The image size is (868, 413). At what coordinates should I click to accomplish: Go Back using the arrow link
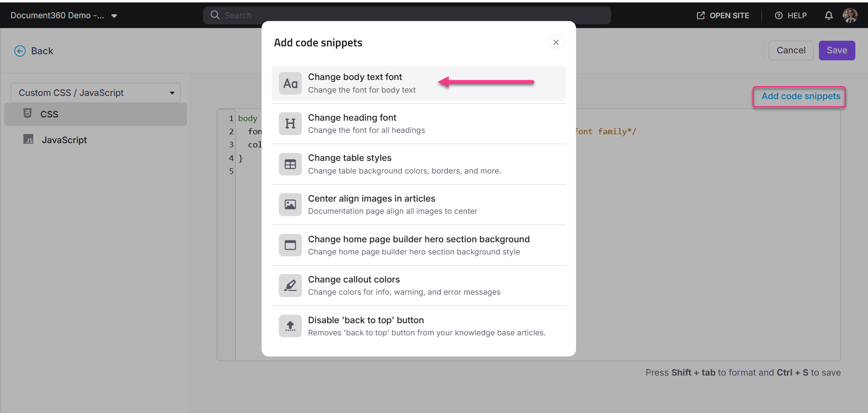point(34,51)
